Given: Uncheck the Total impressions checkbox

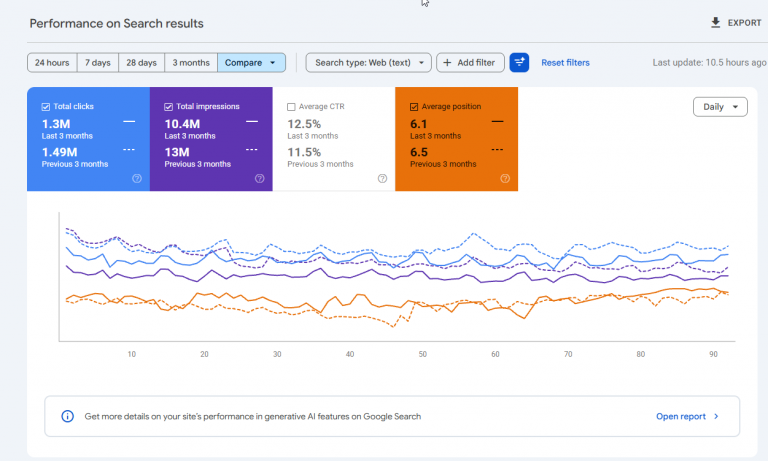Looking at the screenshot, I should pos(168,107).
